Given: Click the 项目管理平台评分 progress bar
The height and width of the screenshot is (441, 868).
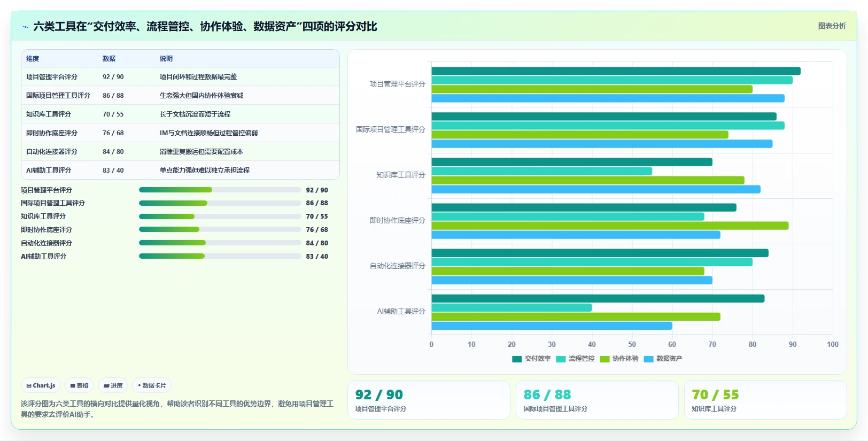Looking at the screenshot, I should 220,190.
